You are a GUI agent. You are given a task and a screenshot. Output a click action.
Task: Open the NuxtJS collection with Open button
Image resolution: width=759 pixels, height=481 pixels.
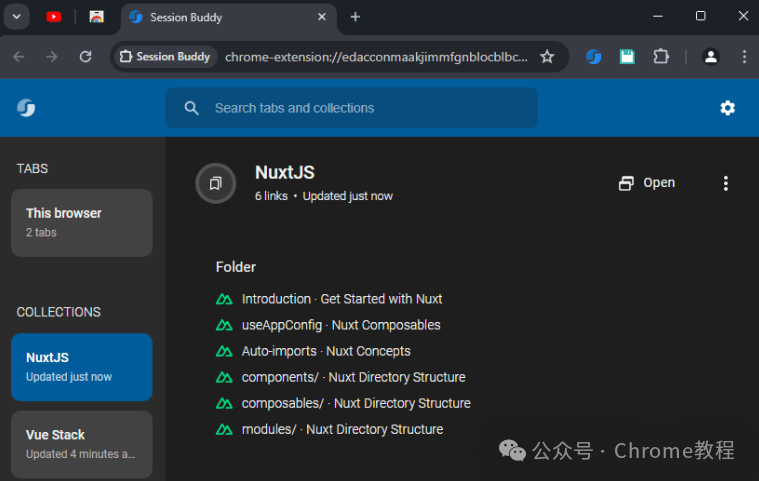pyautogui.click(x=647, y=183)
